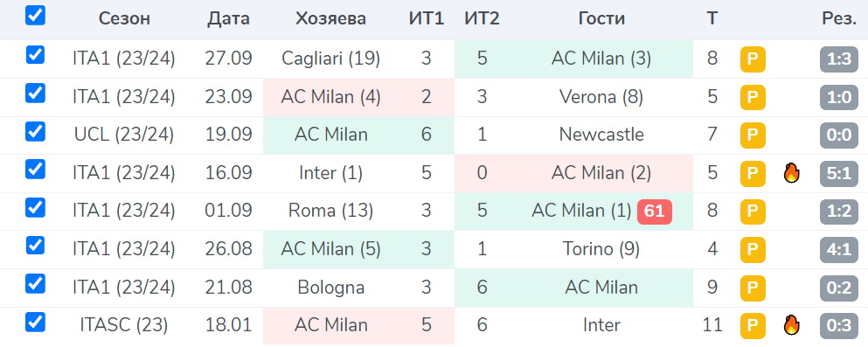
Task: Click the yellow P icon in Newcastle row
Action: [x=753, y=135]
